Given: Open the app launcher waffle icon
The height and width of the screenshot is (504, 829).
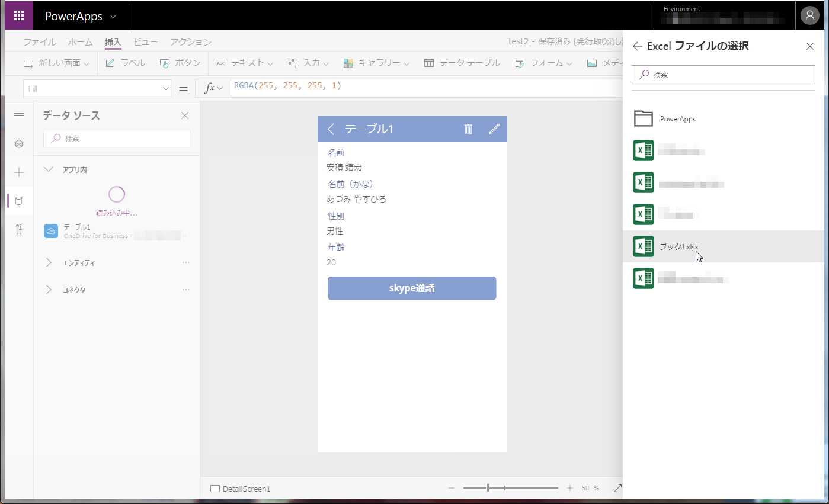Looking at the screenshot, I should pyautogui.click(x=19, y=15).
